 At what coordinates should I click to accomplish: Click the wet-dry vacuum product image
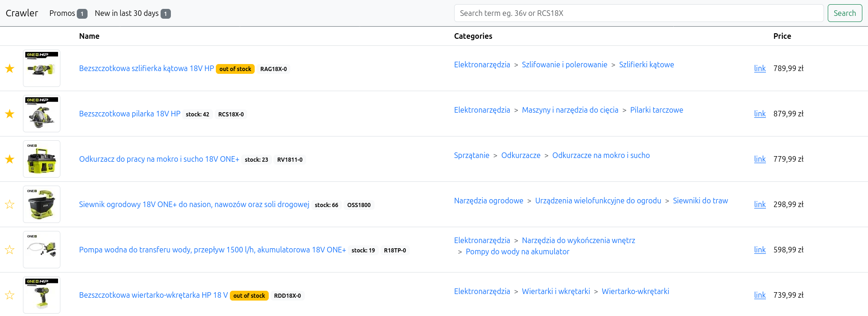[42, 159]
